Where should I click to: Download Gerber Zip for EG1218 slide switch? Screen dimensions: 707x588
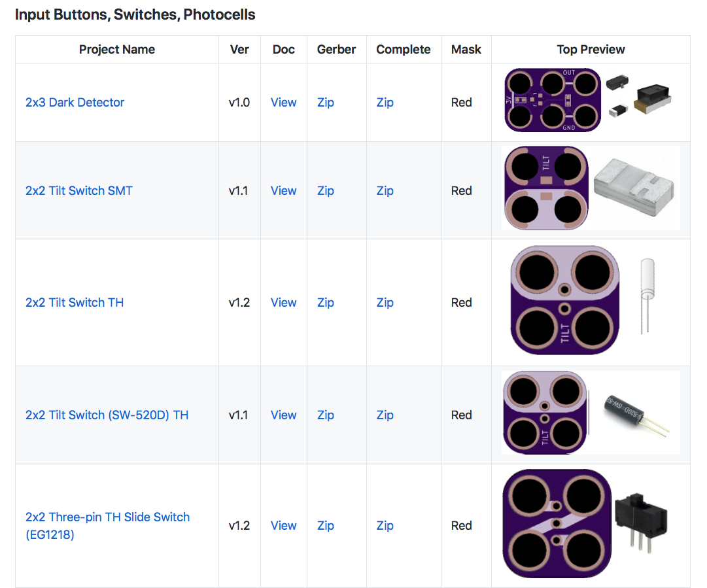(x=325, y=526)
